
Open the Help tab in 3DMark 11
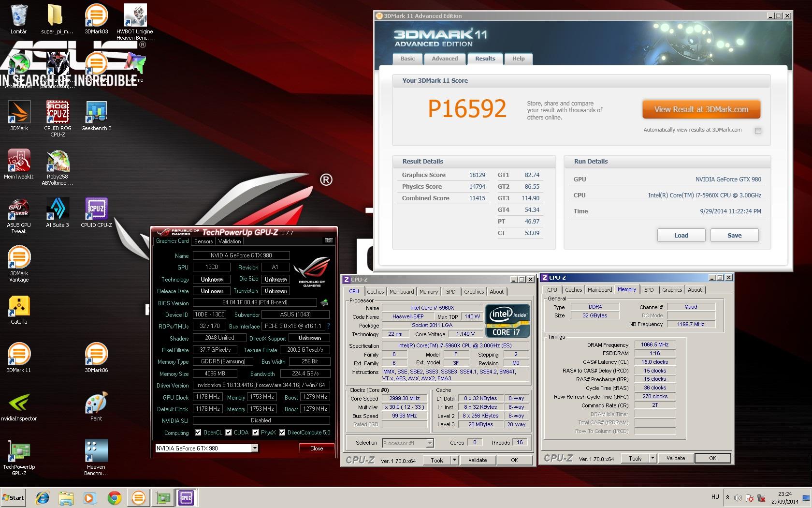coord(519,59)
